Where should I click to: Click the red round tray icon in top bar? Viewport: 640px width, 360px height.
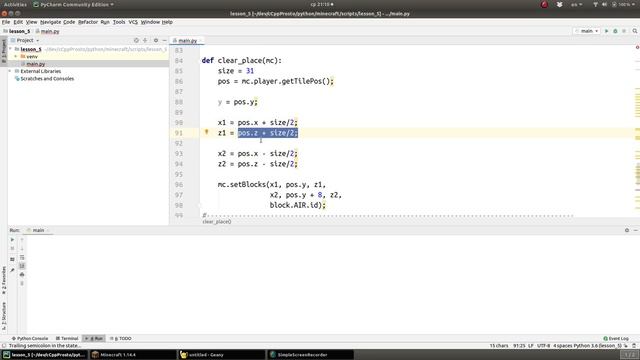coord(544,4)
